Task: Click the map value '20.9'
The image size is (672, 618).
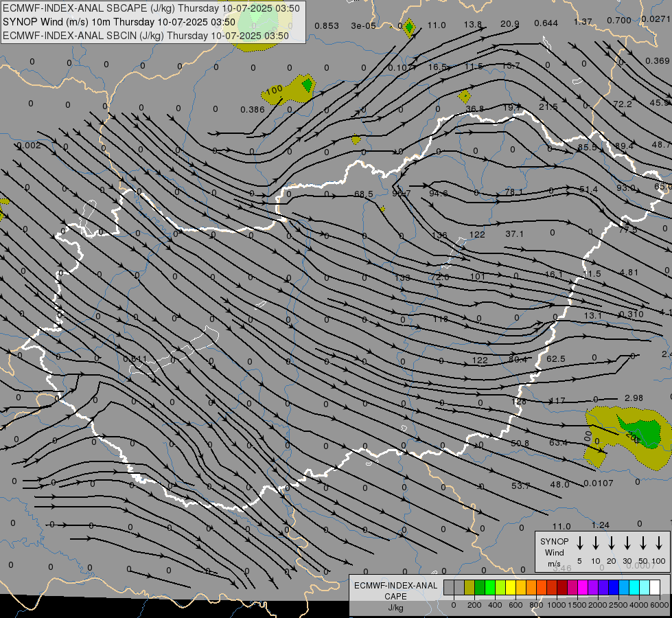Action: (509, 24)
